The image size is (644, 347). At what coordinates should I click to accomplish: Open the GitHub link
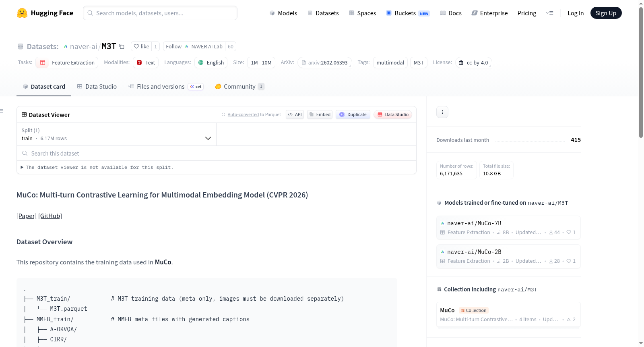click(50, 216)
